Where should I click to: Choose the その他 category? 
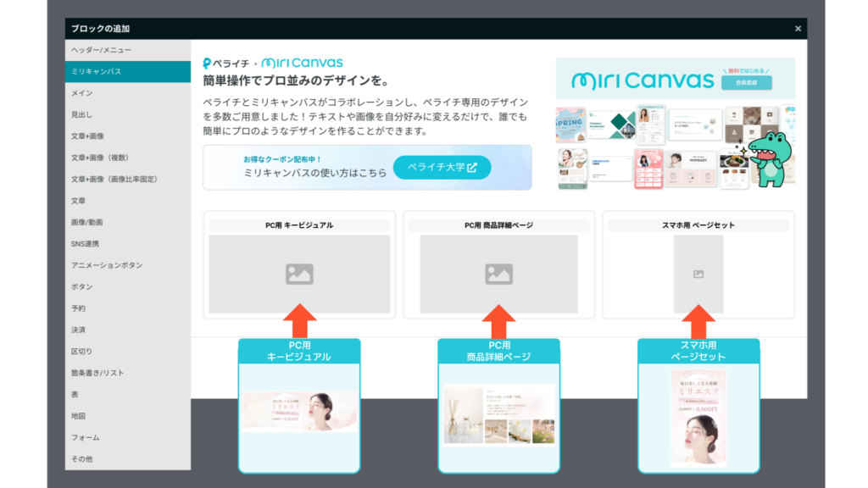click(x=128, y=459)
